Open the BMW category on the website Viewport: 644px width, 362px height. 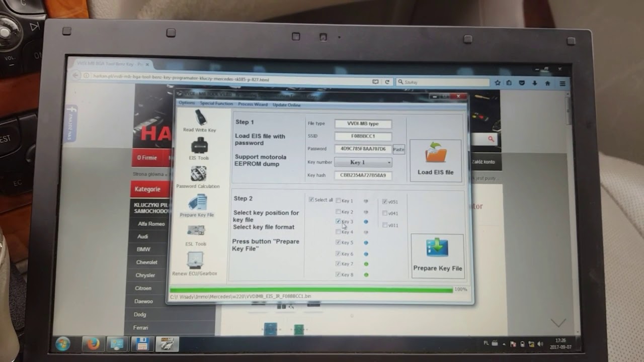coord(143,249)
